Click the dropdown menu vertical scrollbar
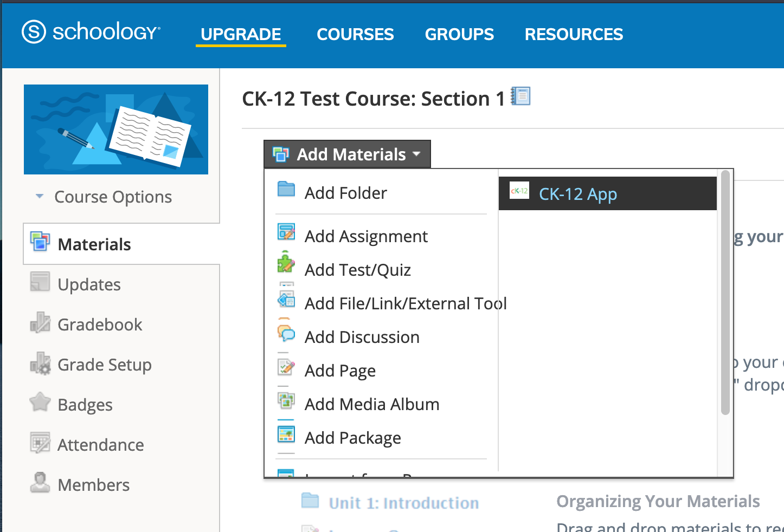Screen dimensions: 784x532 725,293
